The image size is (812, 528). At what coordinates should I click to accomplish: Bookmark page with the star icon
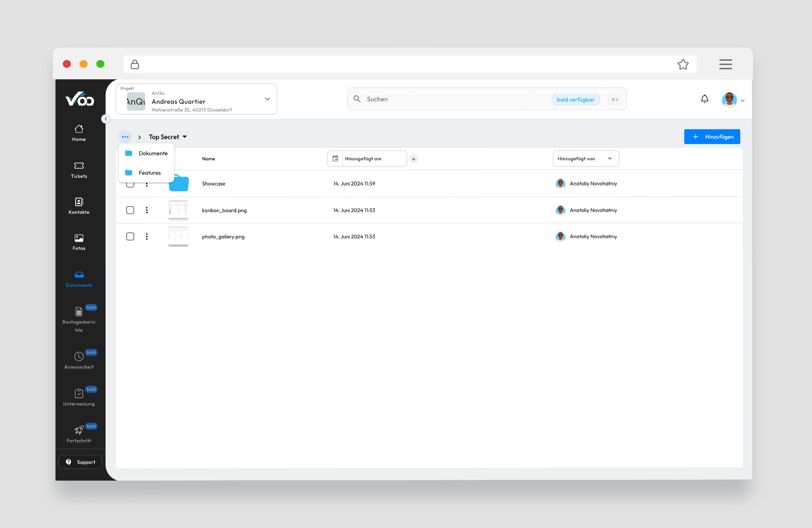683,64
